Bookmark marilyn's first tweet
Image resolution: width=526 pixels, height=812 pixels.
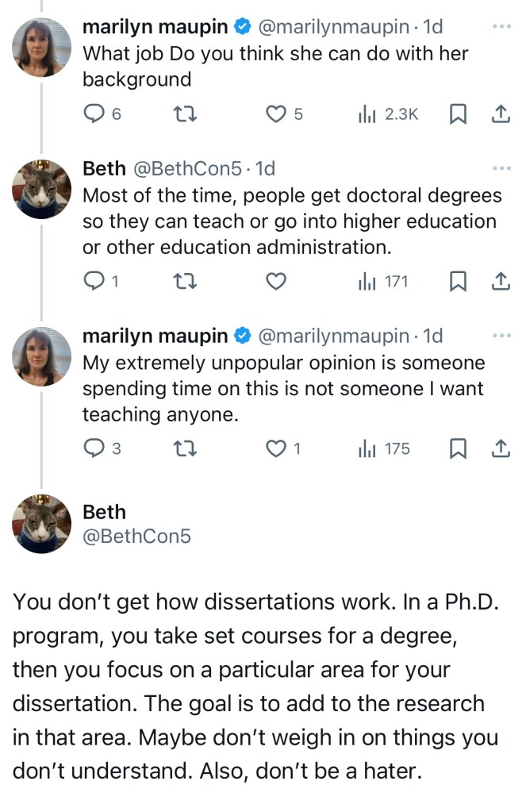tap(458, 114)
